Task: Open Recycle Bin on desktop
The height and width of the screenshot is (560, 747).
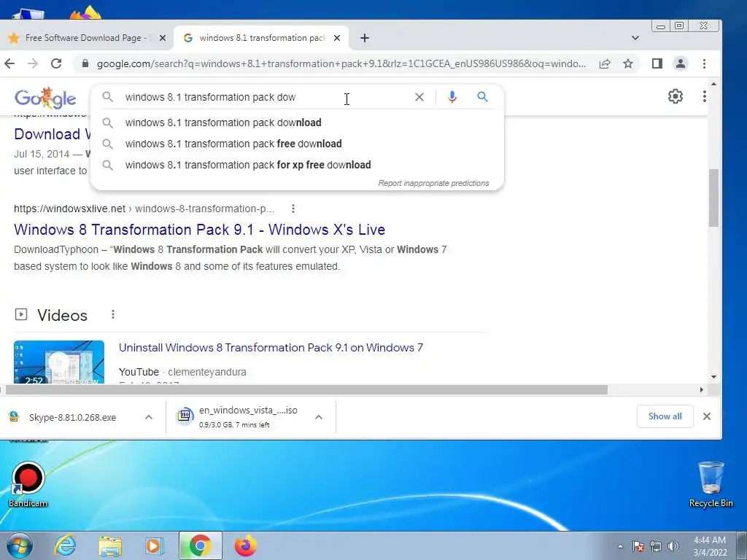Action: point(711,485)
